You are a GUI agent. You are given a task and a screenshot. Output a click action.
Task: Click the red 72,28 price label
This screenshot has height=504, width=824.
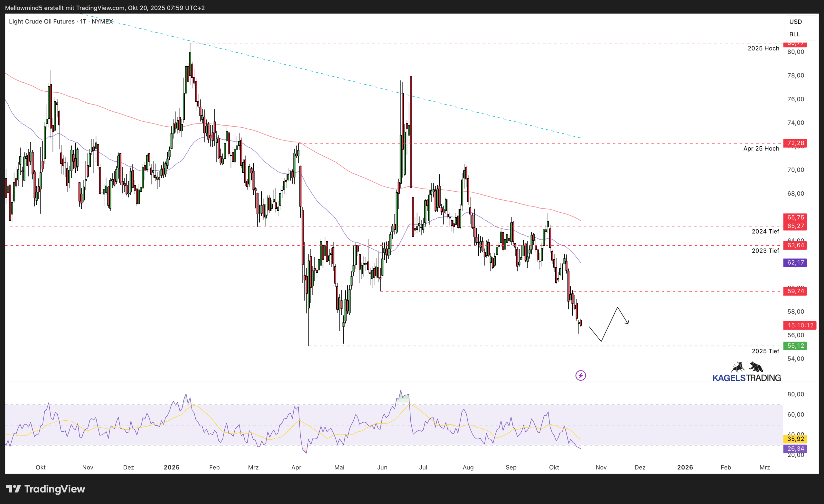(x=795, y=143)
